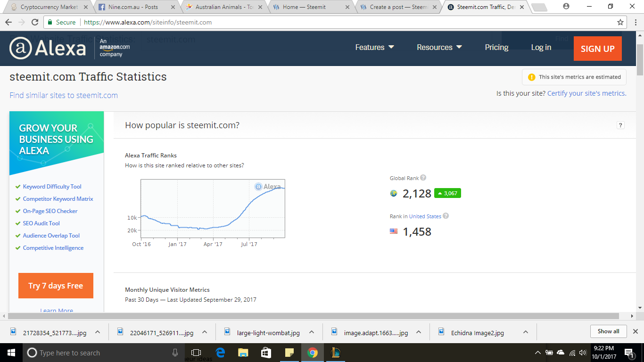Click the vertical page scrollbar
This screenshot has width=644, height=362.
640,59
